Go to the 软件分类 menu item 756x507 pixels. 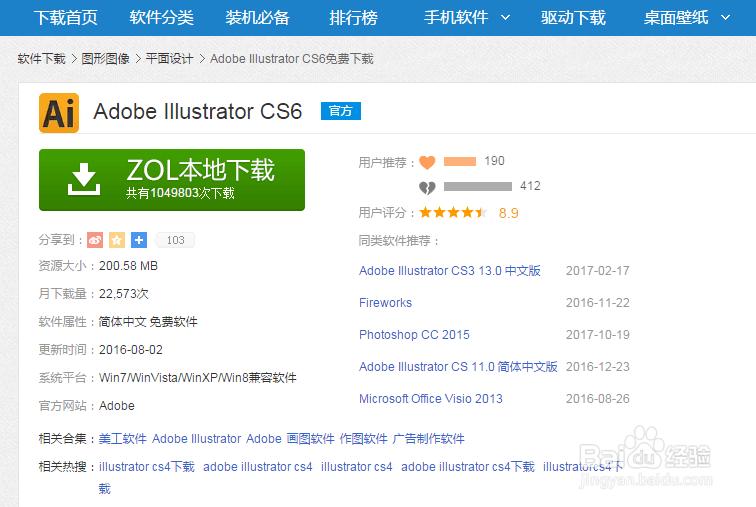click(162, 18)
